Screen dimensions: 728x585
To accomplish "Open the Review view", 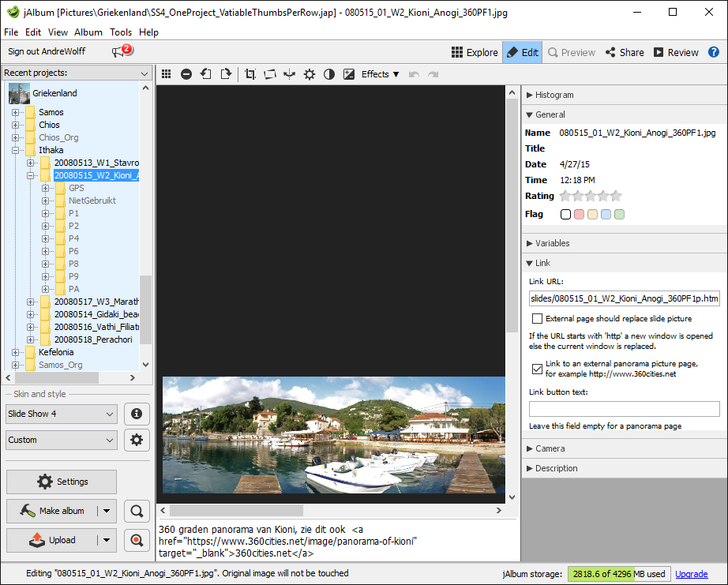I will click(676, 52).
